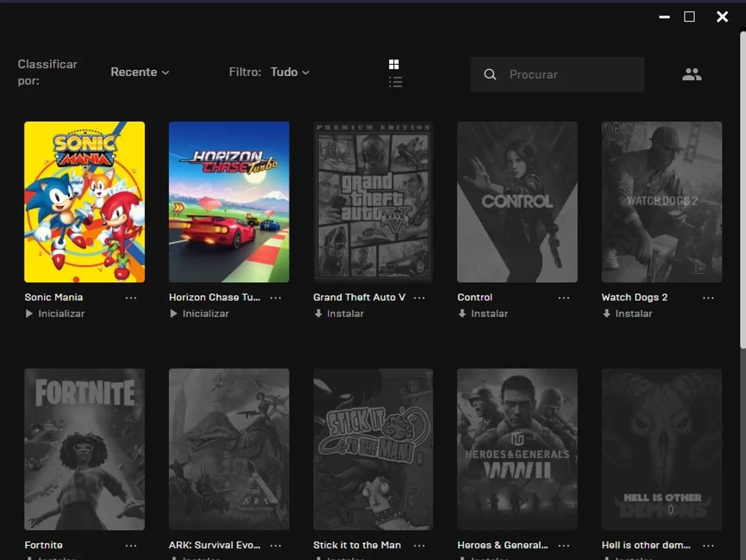
Task: Click Inicializar for Sonic Mania
Action: tap(61, 314)
